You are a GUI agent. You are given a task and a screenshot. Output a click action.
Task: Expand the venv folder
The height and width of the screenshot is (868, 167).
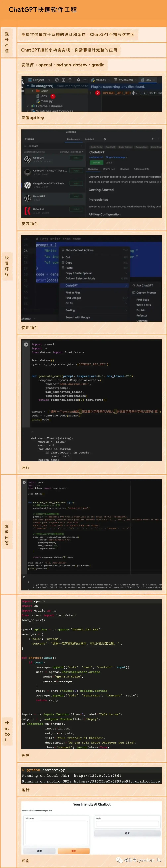[x=32, y=91]
